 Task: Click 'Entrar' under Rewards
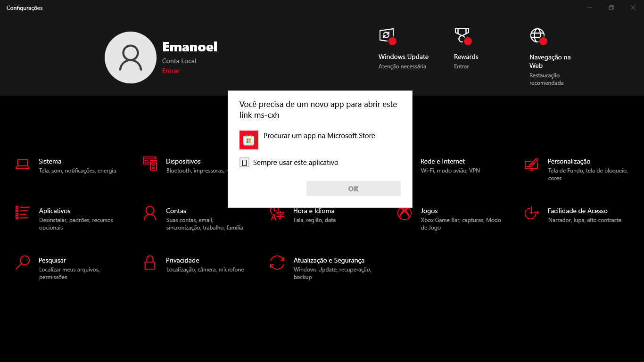pos(462,66)
